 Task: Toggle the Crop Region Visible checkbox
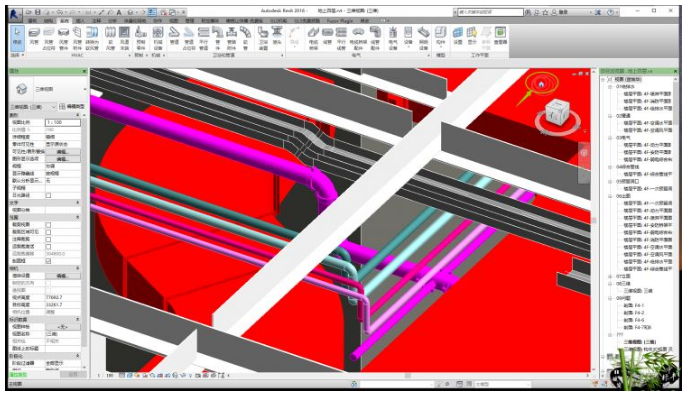coord(48,232)
